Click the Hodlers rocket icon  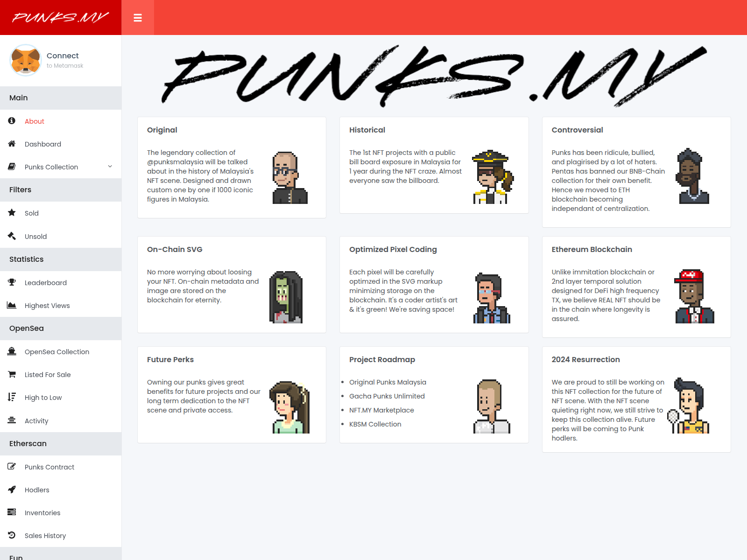pos(12,490)
